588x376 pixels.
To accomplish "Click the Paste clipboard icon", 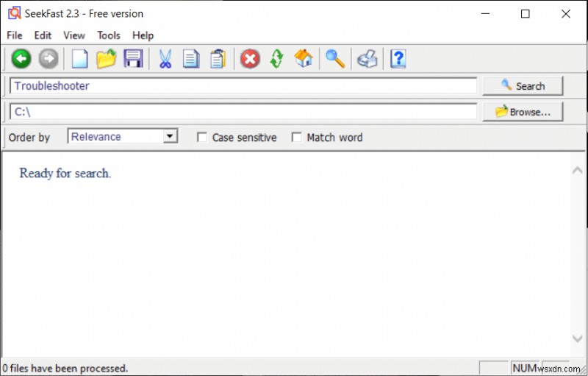I will 218,59.
